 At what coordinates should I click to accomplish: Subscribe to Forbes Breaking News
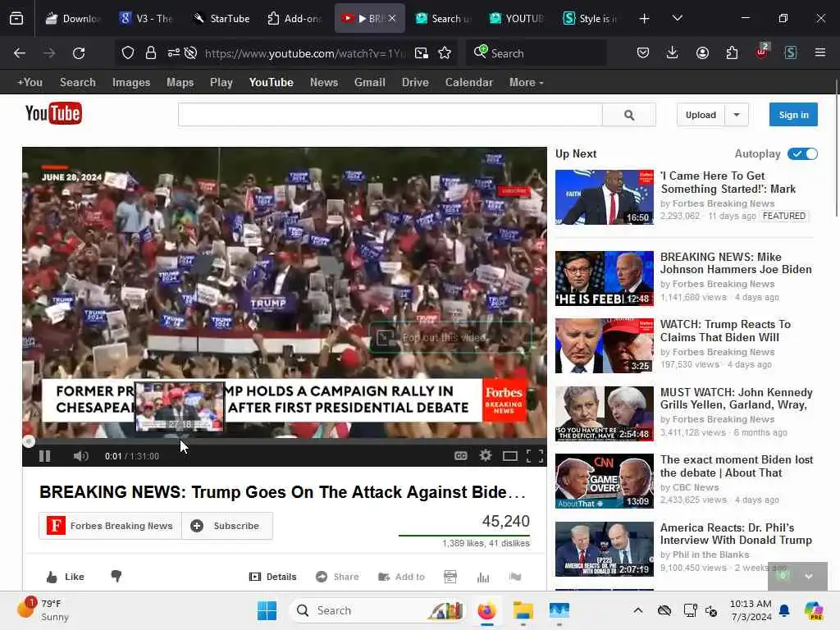pos(228,526)
